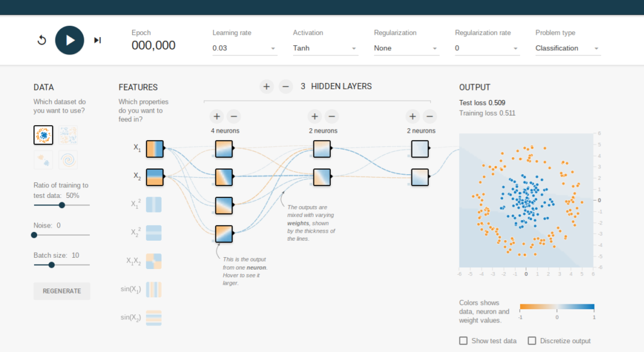Add a hidden layer with plus icon
Viewport: 644px width, 352px height.
click(267, 86)
